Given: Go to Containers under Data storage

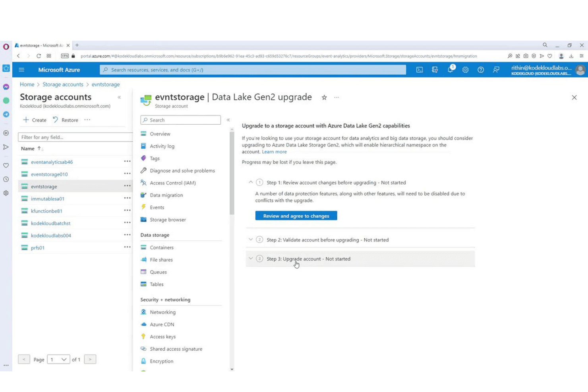Looking at the screenshot, I should [x=162, y=247].
